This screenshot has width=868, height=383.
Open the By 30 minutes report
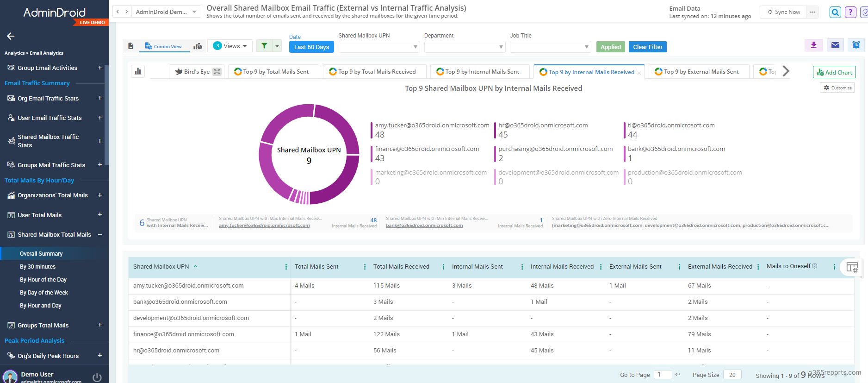(x=37, y=267)
